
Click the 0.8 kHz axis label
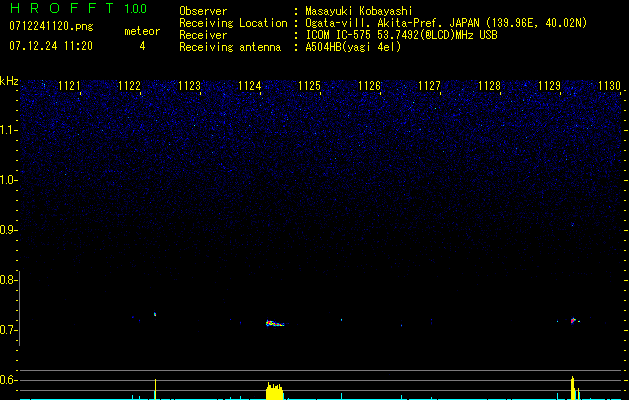[x=8, y=280]
